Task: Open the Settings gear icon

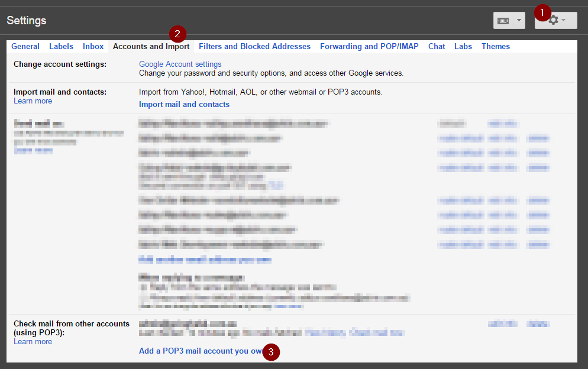Action: [553, 20]
